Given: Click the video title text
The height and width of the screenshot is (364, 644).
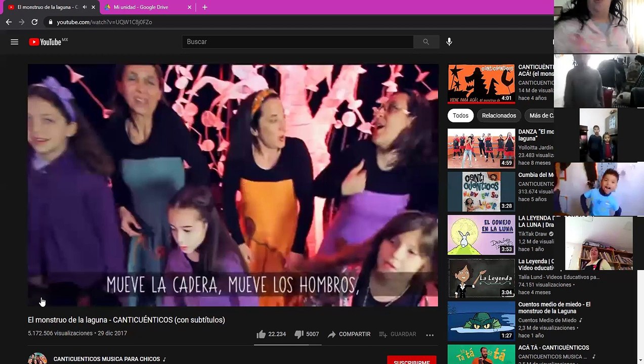Looking at the screenshot, I should (126, 320).
